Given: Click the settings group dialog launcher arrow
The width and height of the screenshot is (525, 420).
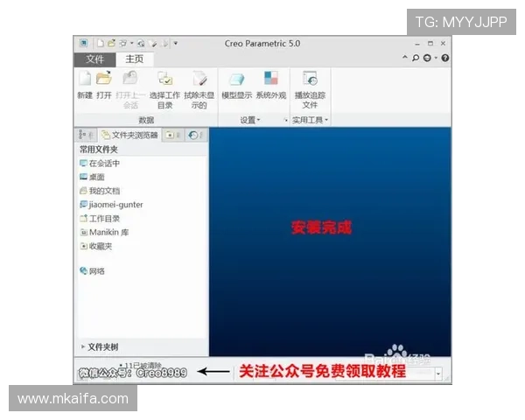Looking at the screenshot, I should coord(286,120).
